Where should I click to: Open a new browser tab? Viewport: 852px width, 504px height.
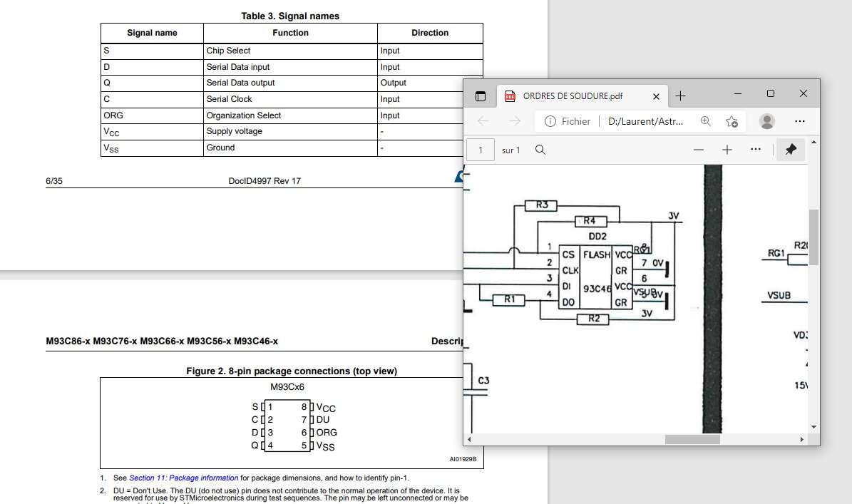tap(680, 96)
